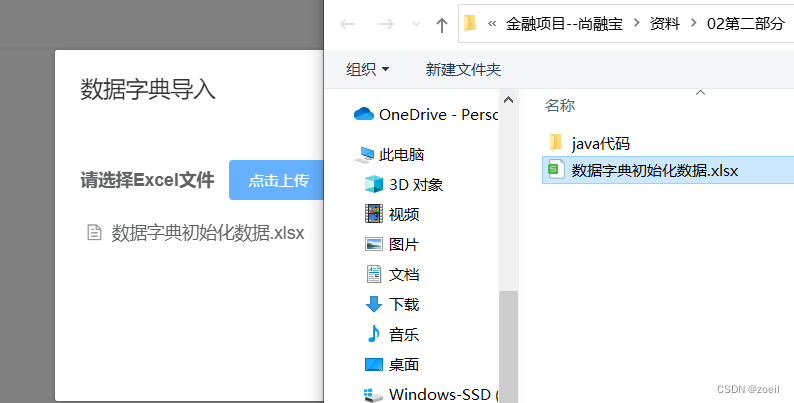Expand hidden path chevron in address bar
This screenshot has height=403, width=794.
tap(492, 24)
